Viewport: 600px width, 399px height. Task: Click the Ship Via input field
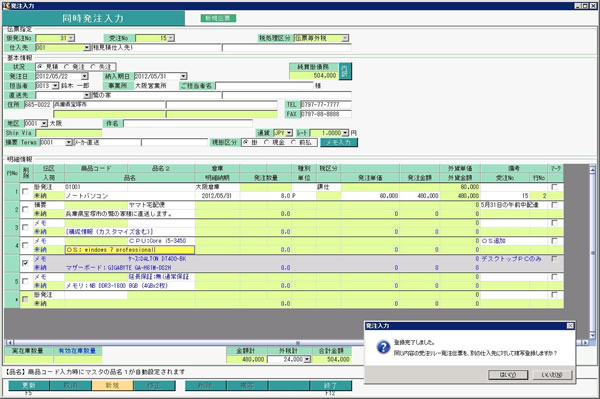[x=69, y=133]
